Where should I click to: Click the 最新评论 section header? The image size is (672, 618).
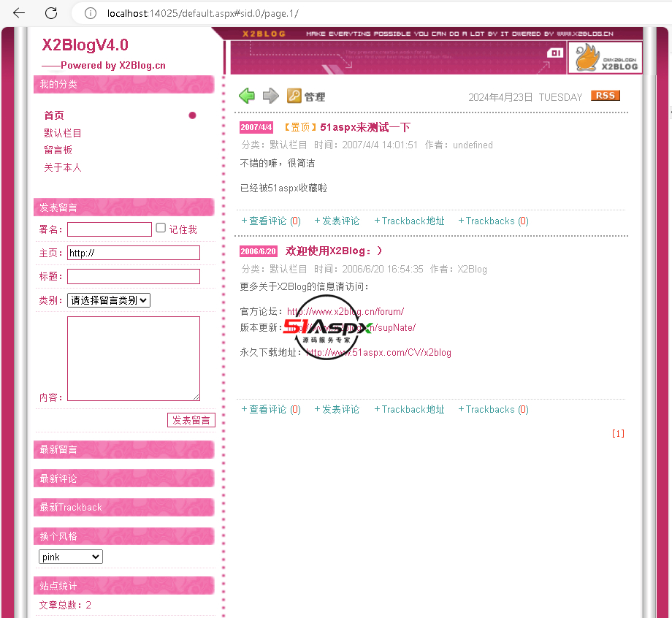coord(124,478)
